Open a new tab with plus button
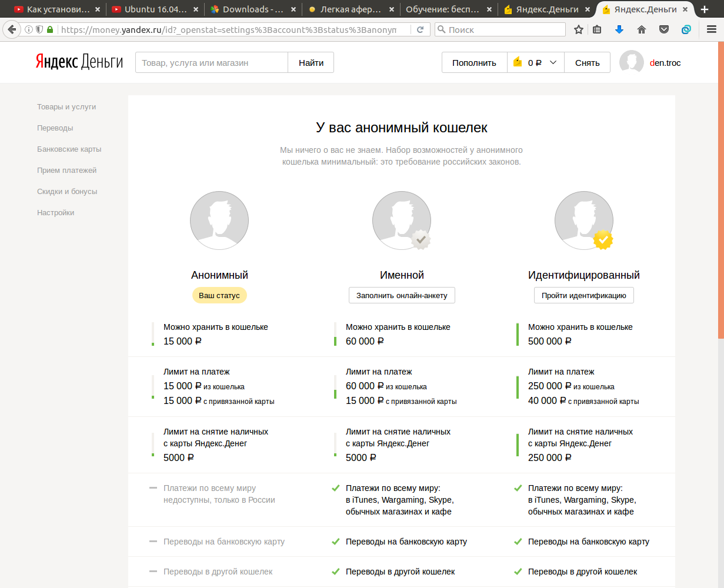Viewport: 724px width, 588px height. pos(705,9)
